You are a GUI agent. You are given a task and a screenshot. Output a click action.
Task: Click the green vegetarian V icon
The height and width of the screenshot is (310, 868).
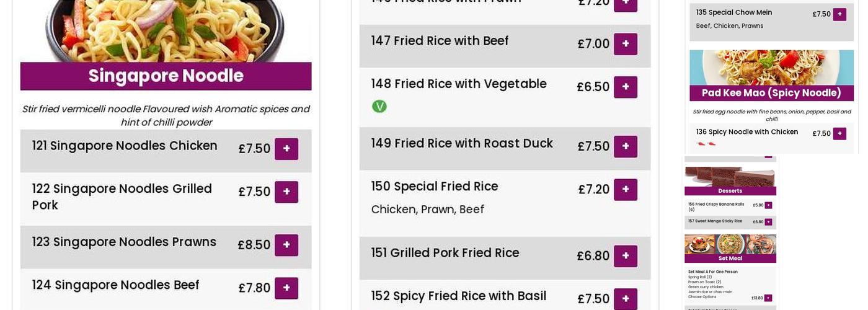(379, 107)
